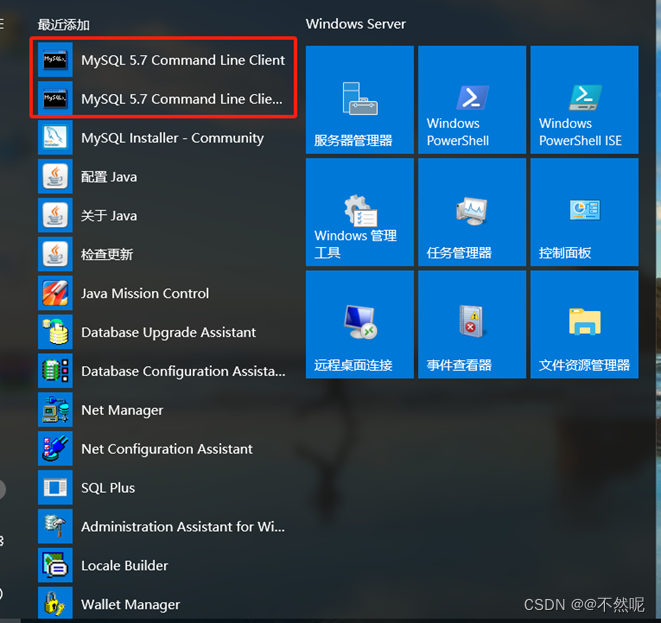Click the 'Wallet Manager' label
The width and height of the screenshot is (661, 623).
coord(130,605)
